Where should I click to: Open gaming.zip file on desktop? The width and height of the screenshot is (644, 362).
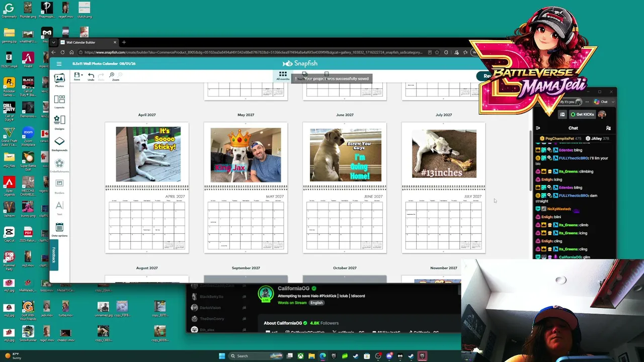[9, 36]
